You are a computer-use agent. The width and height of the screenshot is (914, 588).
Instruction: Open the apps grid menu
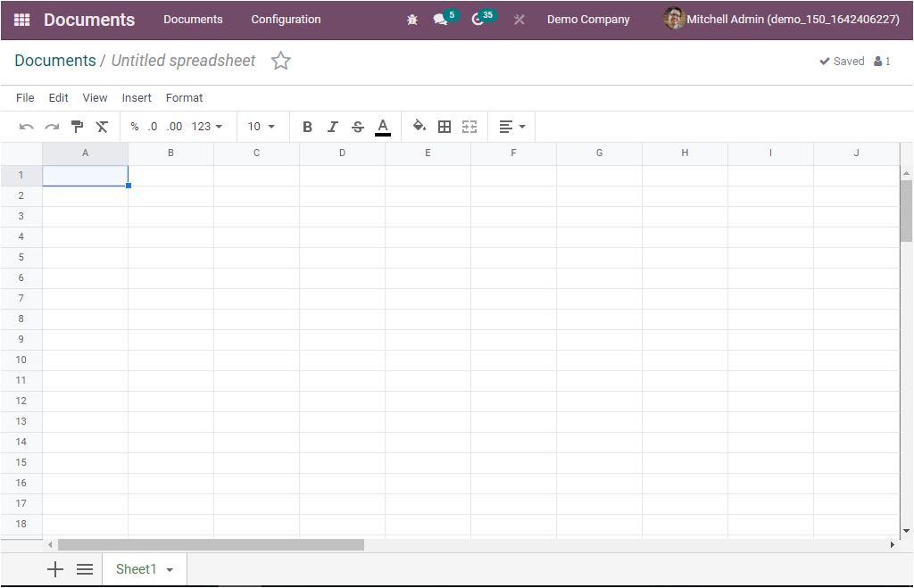[x=21, y=20]
